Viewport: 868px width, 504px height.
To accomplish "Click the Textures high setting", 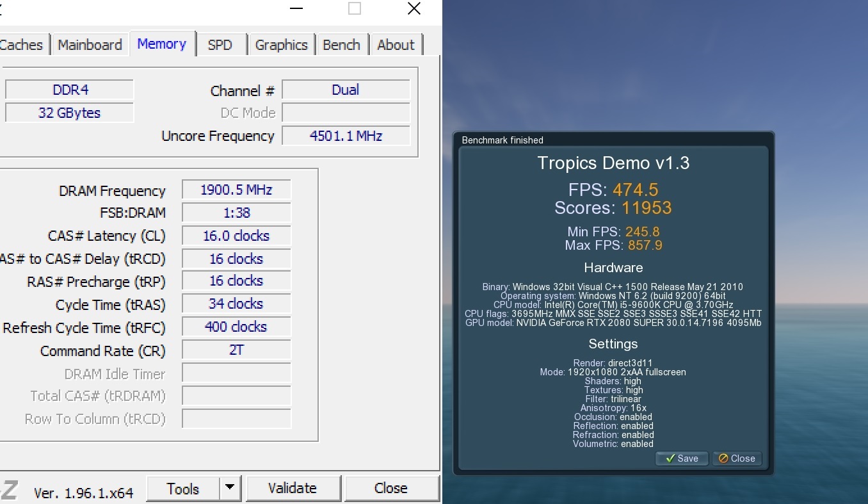I will (x=613, y=390).
